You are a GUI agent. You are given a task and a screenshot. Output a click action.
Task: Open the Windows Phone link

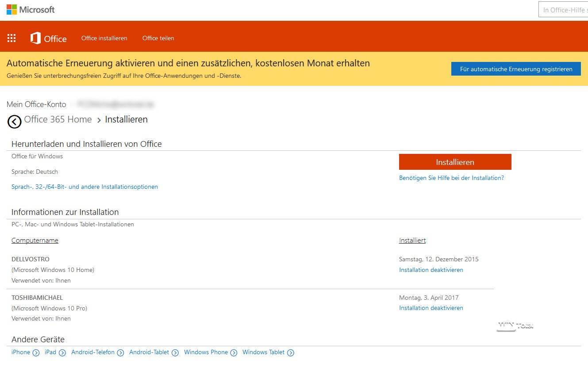pos(206,352)
